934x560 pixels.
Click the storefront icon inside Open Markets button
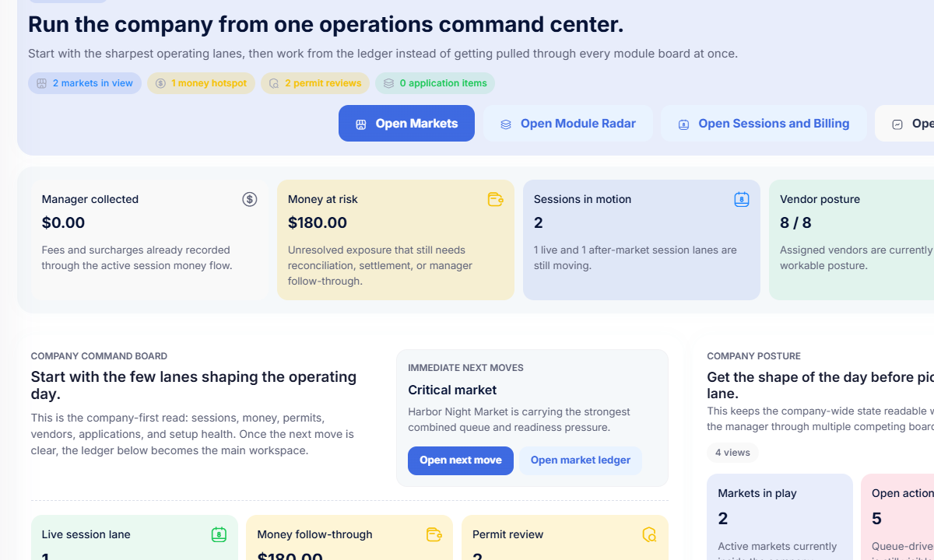pyautogui.click(x=361, y=124)
